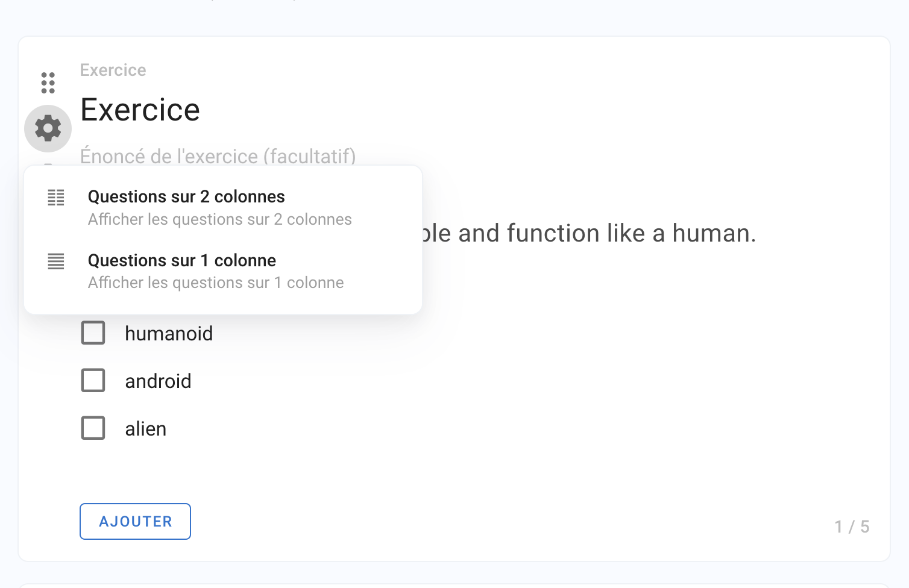Screen dimensions: 909x588
Task: Edit the large Exercice title field
Action: pyautogui.click(x=140, y=110)
